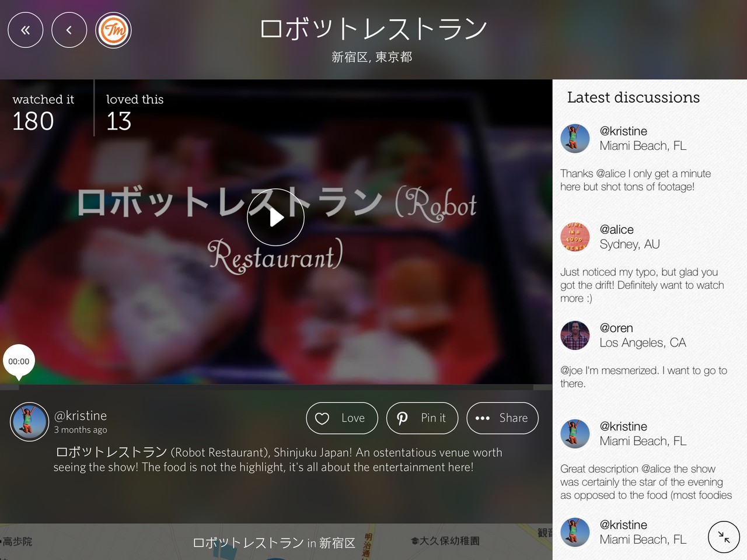This screenshot has height=560, width=747.
Task: Open @oren's avatar in discussions
Action: pos(575,335)
